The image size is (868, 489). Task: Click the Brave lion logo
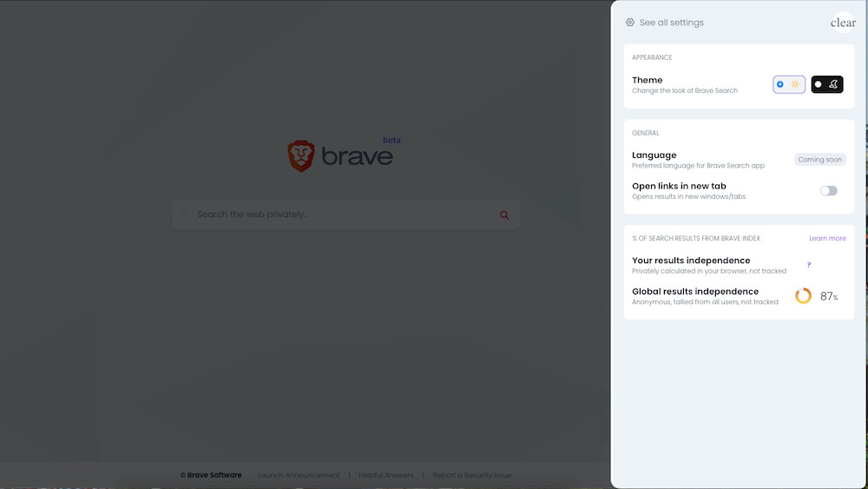point(301,155)
